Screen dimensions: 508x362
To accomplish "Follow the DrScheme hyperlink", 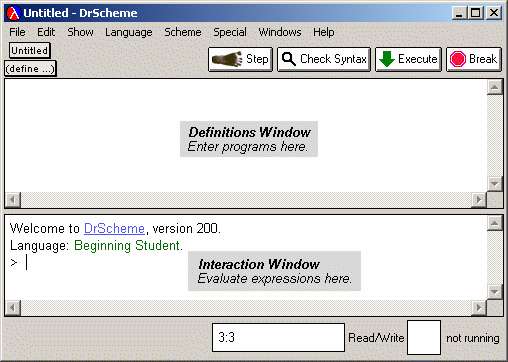I will coord(114,229).
